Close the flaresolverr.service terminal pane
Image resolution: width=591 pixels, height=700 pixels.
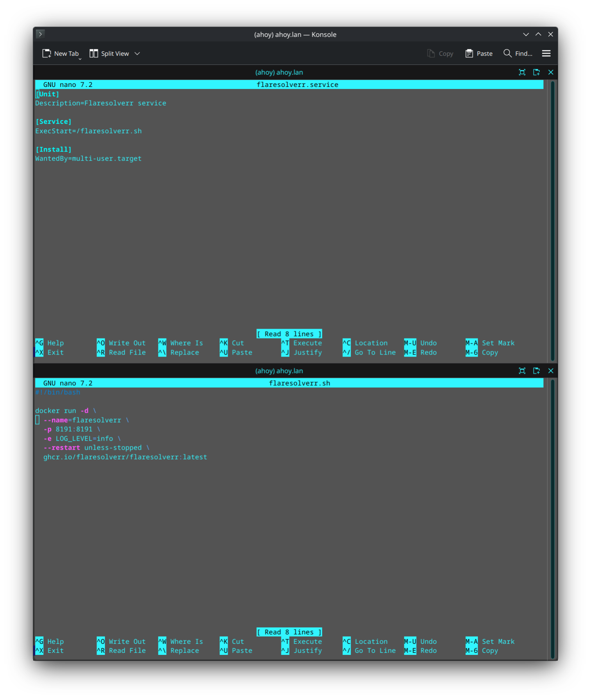click(551, 73)
